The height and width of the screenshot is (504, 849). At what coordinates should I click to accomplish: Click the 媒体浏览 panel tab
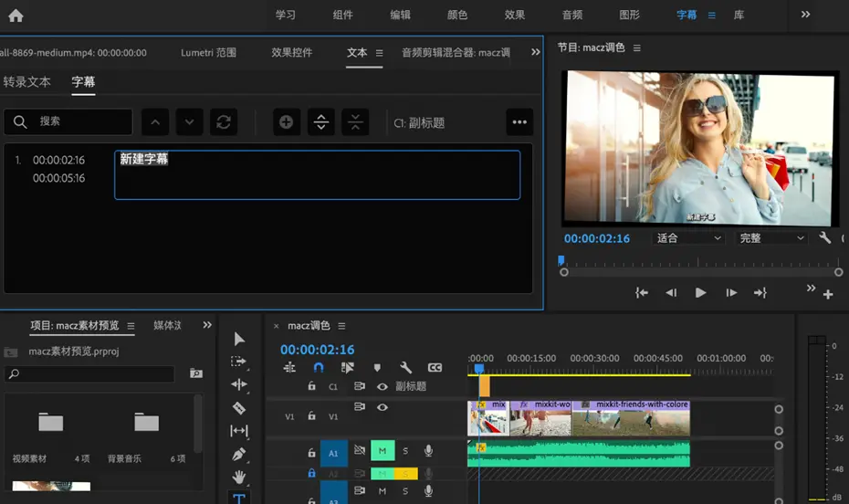coord(167,325)
